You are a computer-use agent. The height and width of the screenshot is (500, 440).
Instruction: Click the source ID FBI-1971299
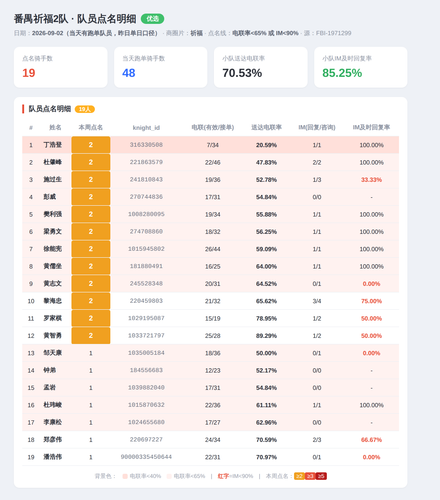pos(333,33)
